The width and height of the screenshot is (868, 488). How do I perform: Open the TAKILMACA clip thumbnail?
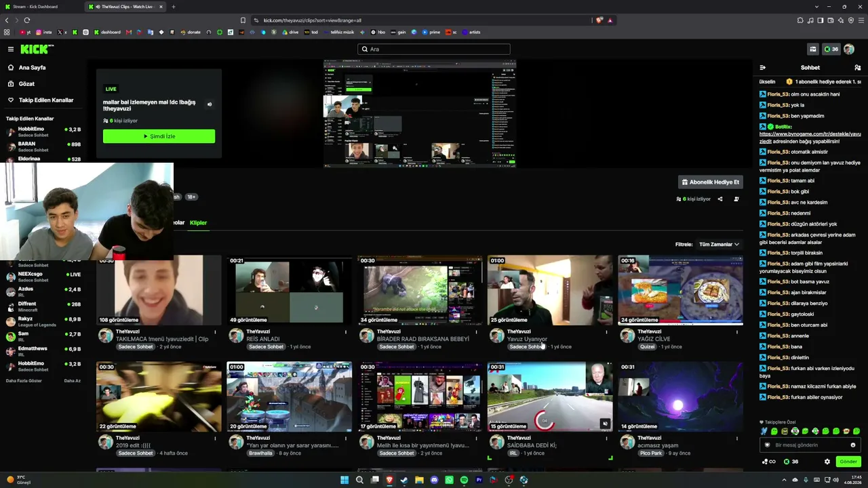159,290
